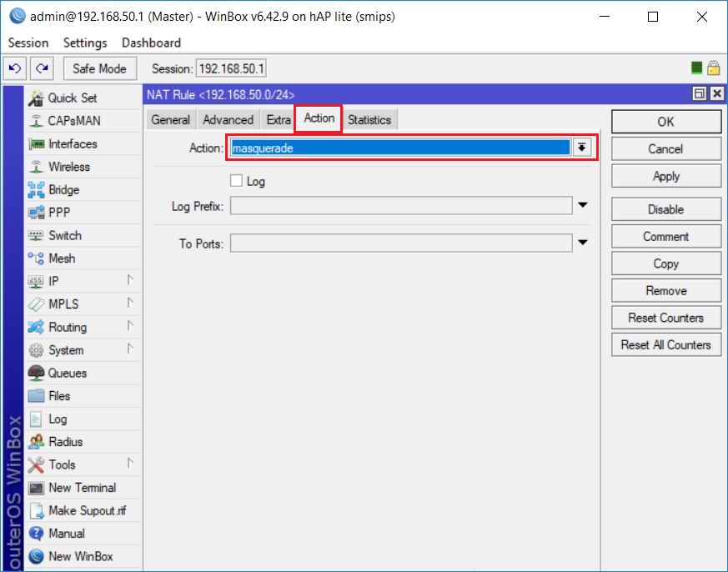The height and width of the screenshot is (572, 728).
Task: Open Interfaces in the sidebar
Action: (83, 144)
